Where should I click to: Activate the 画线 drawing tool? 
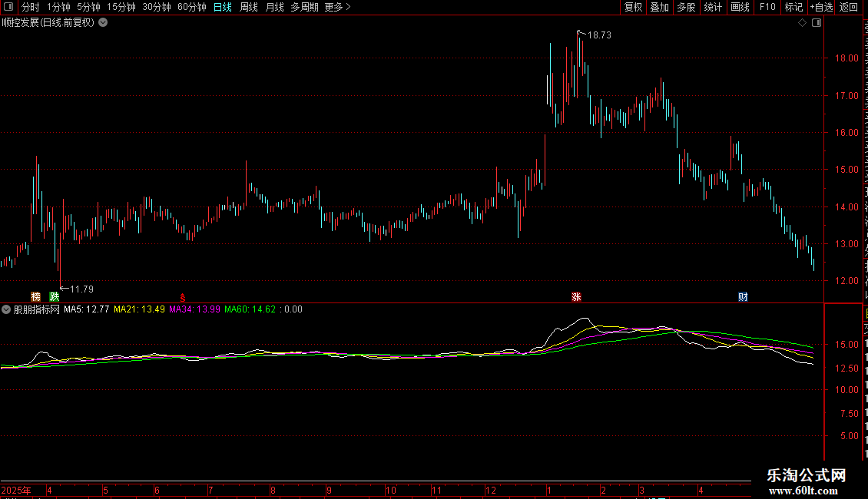[x=740, y=7]
